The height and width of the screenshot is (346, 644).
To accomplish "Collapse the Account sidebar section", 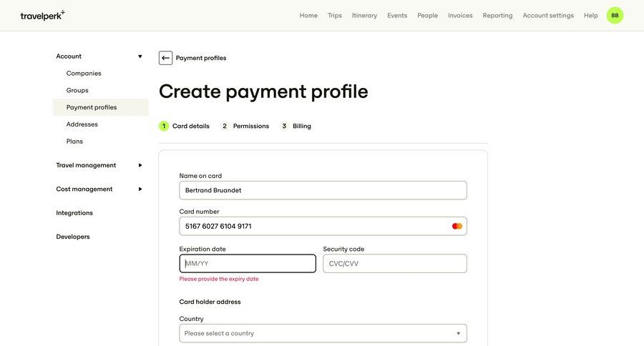I will click(x=140, y=56).
